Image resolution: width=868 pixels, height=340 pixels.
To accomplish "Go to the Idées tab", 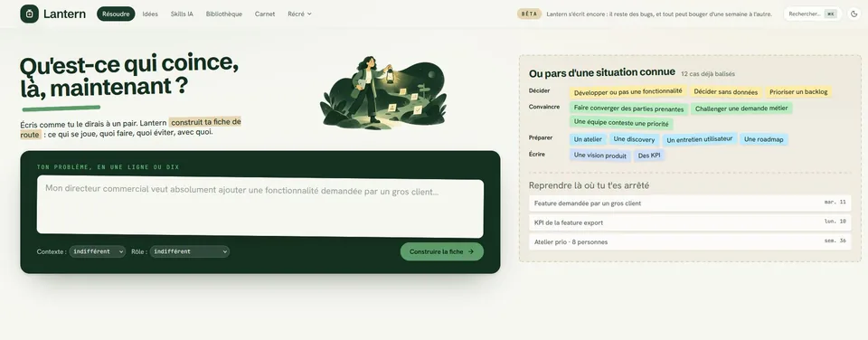I will click(x=150, y=14).
